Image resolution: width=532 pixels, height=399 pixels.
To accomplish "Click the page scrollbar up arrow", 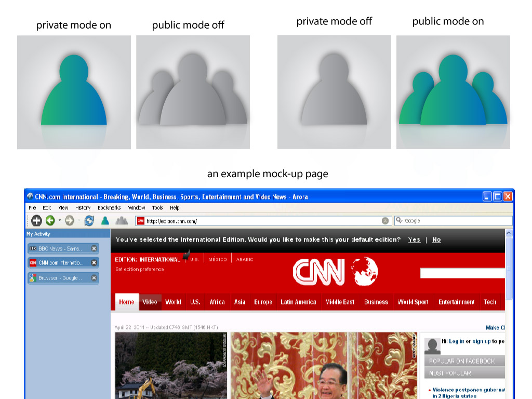I will (x=509, y=233).
